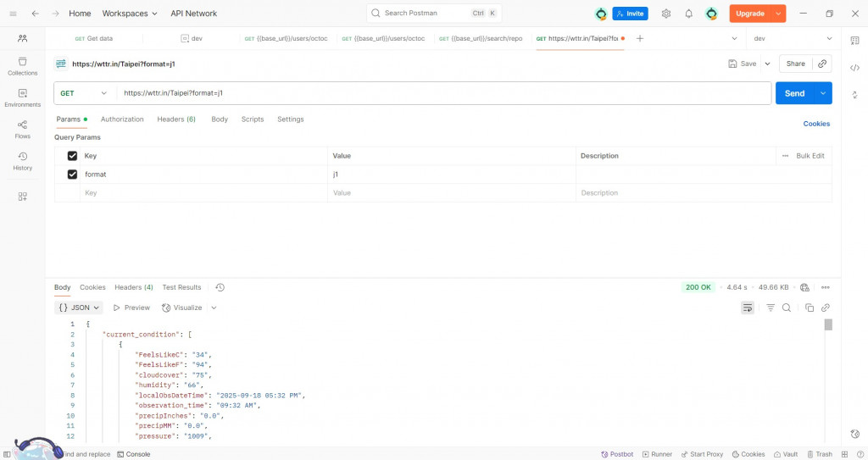868x460 pixels.
Task: Open Flows in the sidebar
Action: point(23,130)
